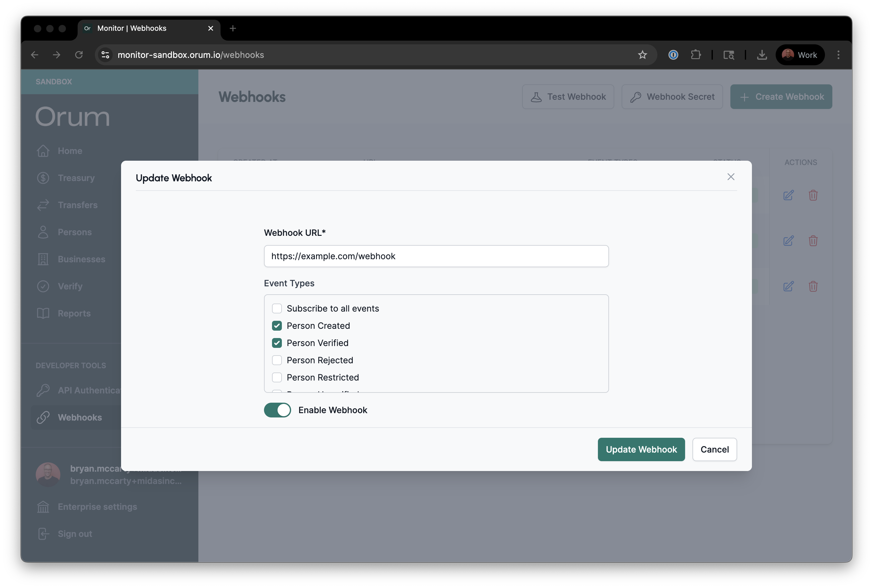The width and height of the screenshot is (873, 588).
Task: Uncheck Person Created event
Action: (277, 325)
